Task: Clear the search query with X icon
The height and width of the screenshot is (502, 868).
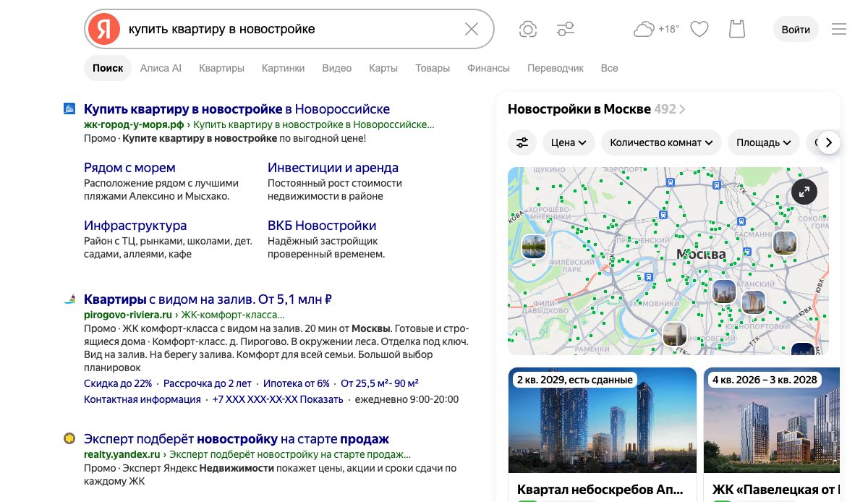Action: tap(472, 29)
